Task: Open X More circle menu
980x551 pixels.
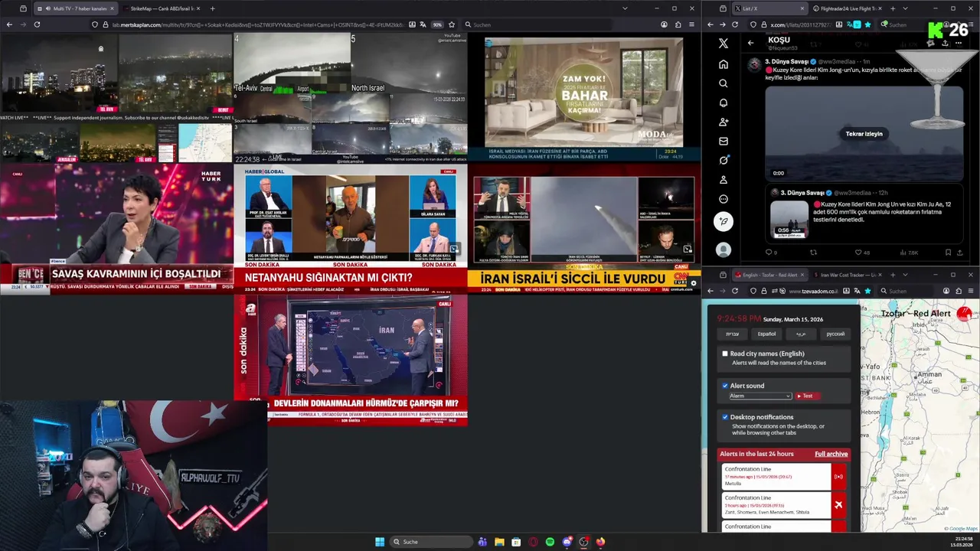Action: pyautogui.click(x=723, y=199)
